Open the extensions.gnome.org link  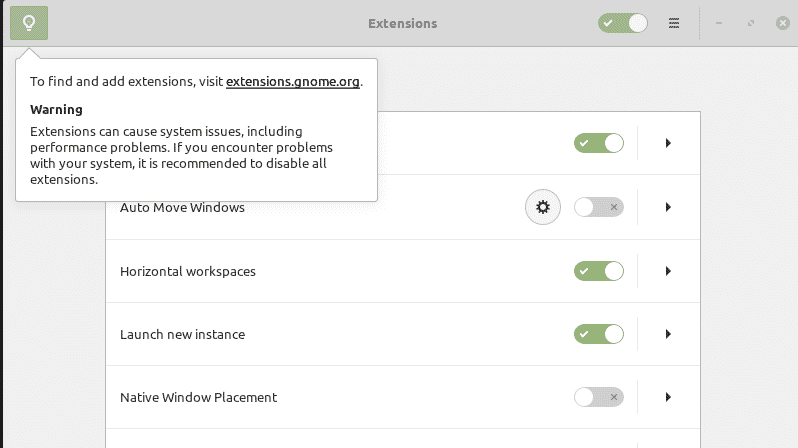point(293,81)
